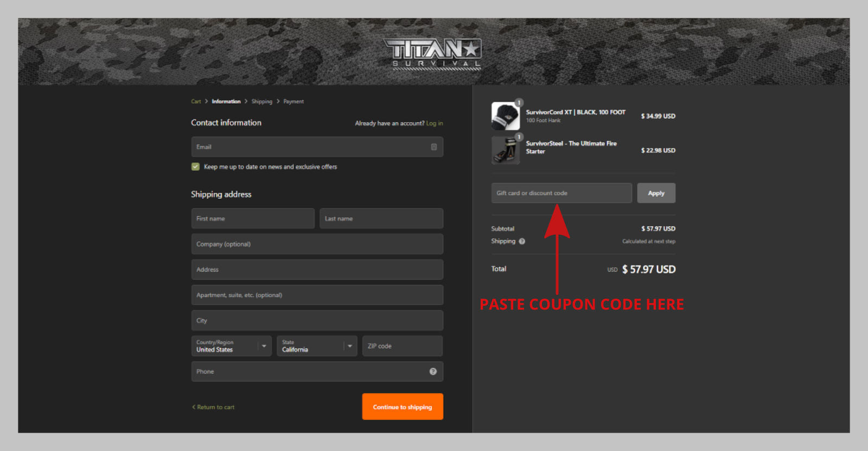Uncheck the news and exclusive offers checkbox

click(195, 167)
